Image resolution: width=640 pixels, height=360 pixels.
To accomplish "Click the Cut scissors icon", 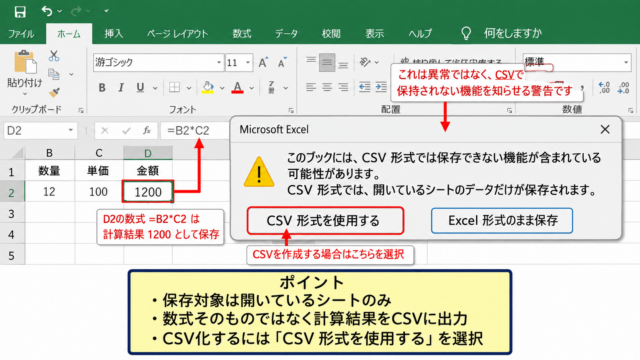I will pos(54,56).
